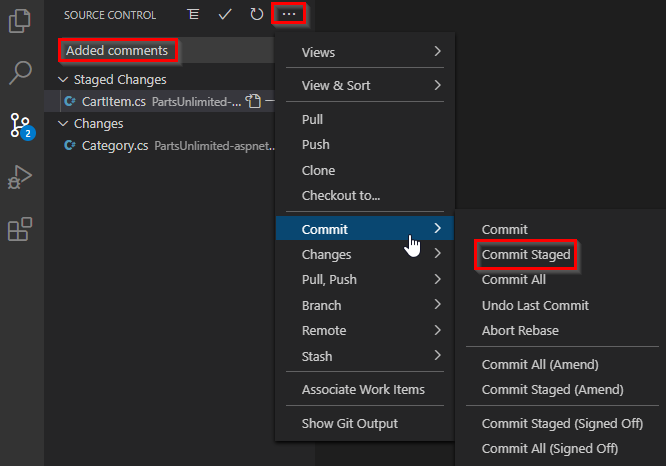
Task: Click the three-dot More Actions button
Action: (x=289, y=15)
